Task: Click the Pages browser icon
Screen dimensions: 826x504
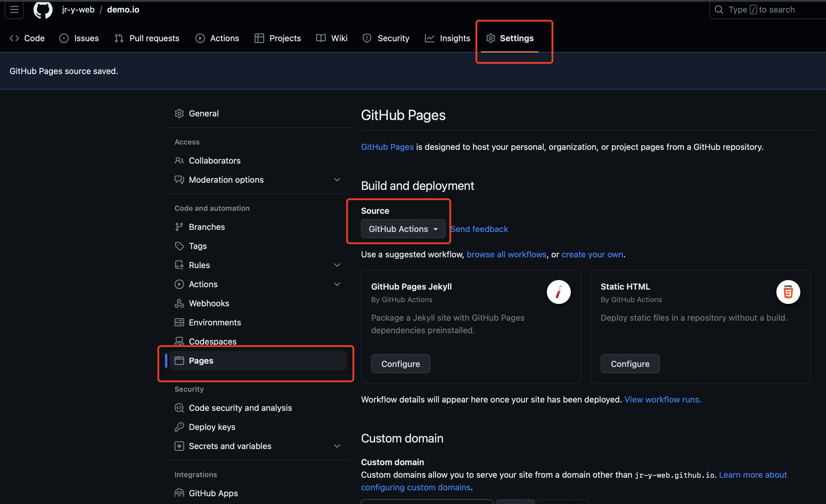Action: pos(179,360)
